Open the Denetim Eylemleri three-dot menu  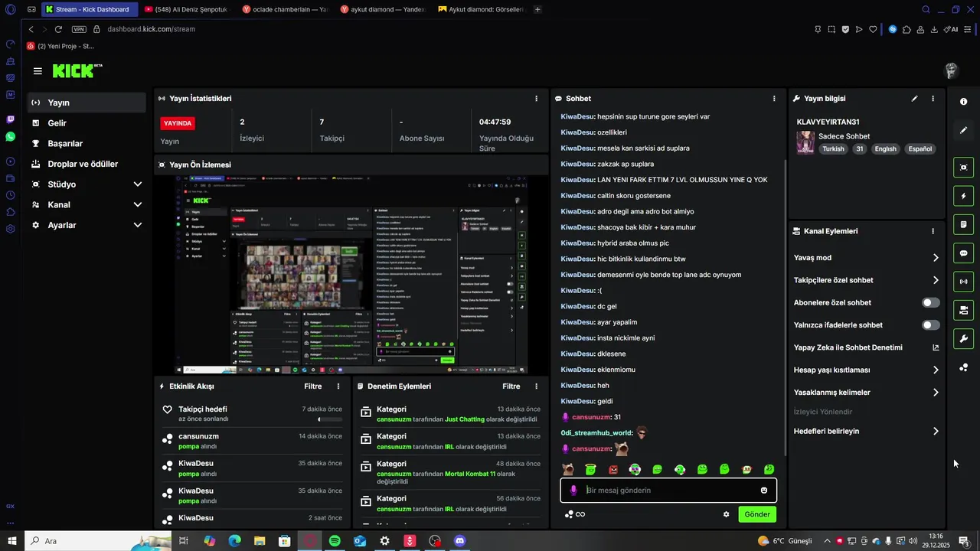coord(536,386)
